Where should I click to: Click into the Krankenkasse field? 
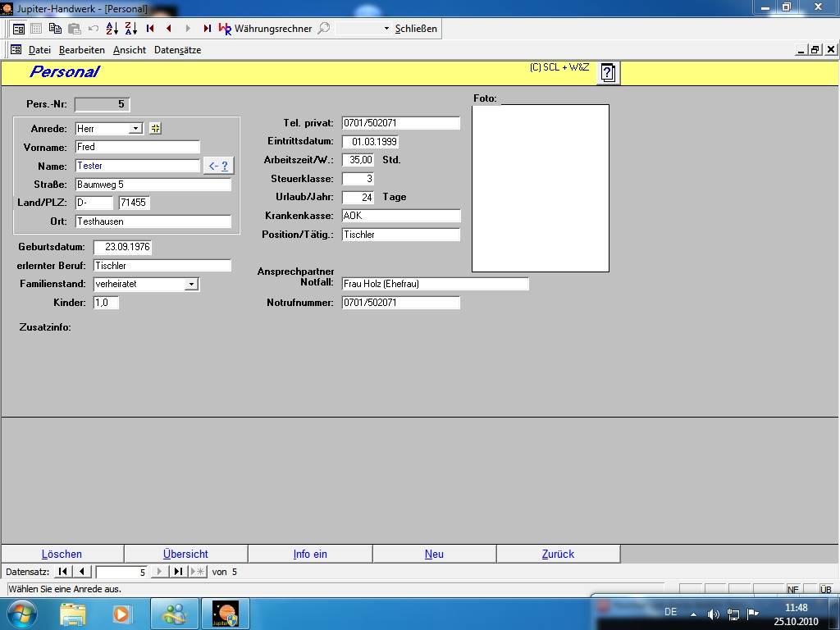coord(400,216)
